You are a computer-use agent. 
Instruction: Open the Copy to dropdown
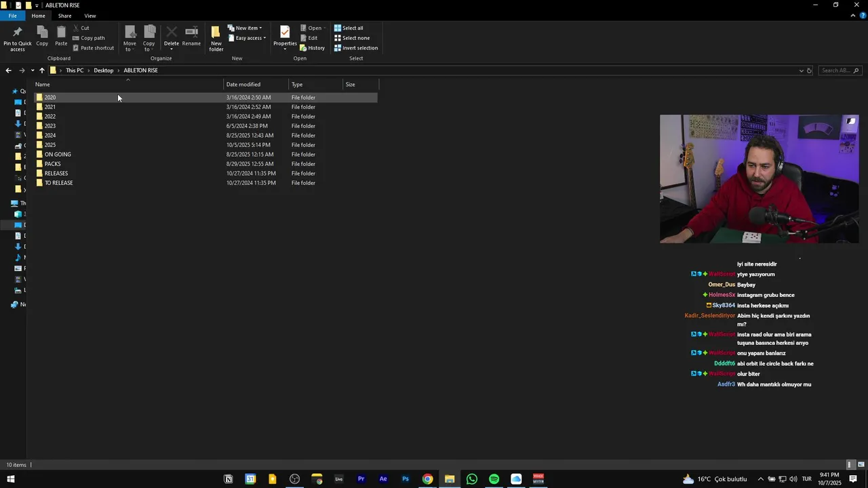tap(149, 38)
